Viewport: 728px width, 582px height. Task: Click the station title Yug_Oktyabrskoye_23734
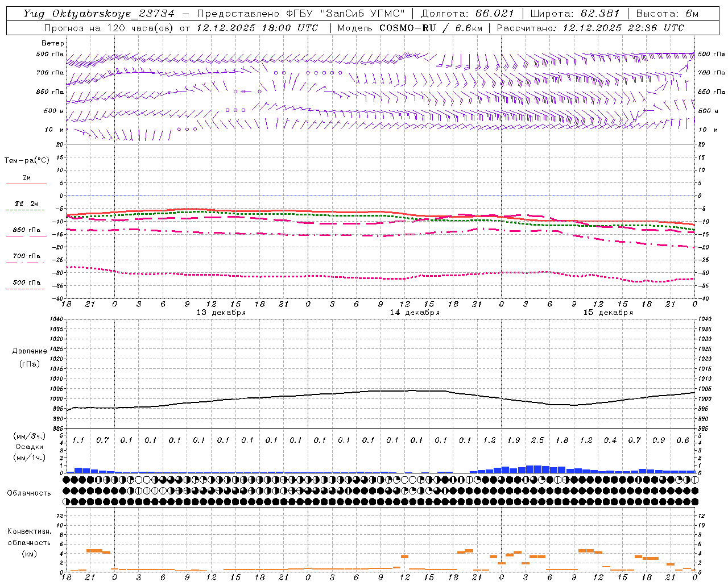[99, 14]
